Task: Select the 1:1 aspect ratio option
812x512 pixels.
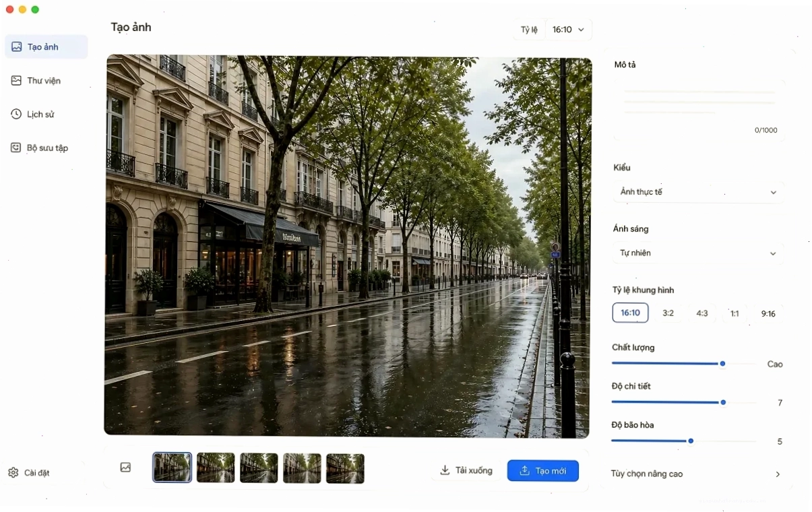Action: pos(735,313)
